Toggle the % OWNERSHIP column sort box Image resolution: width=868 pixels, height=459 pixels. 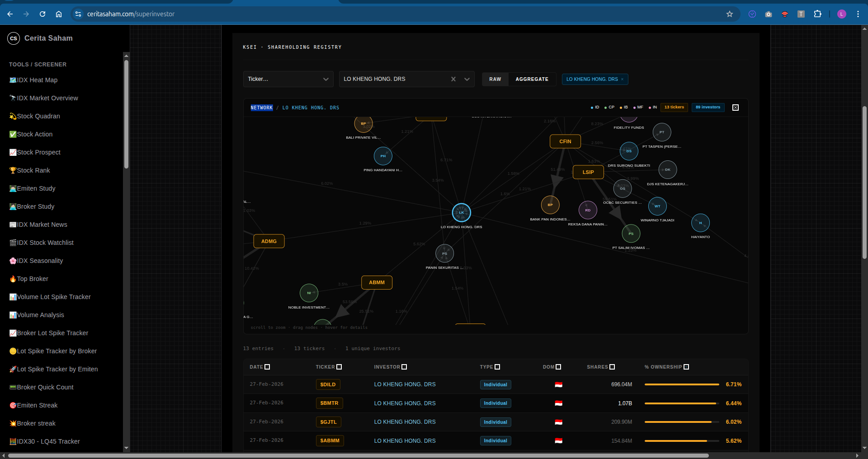click(686, 367)
